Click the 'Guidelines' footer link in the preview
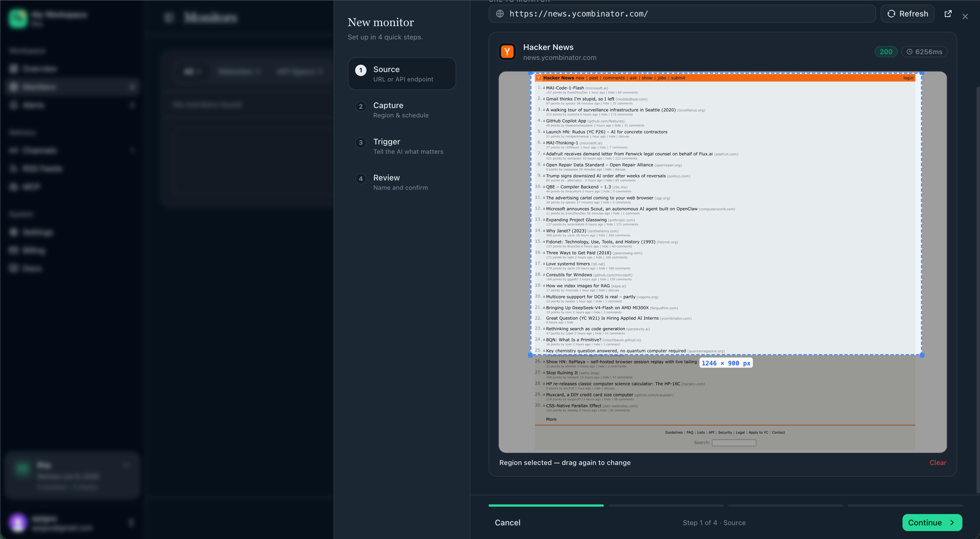Screen dimensions: 980x539 coord(674,433)
